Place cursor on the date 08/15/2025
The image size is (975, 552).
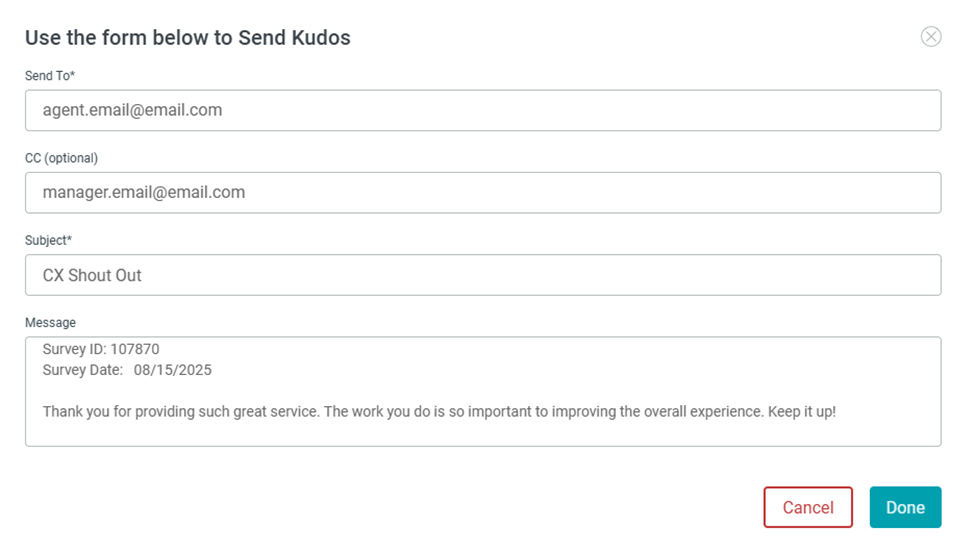pyautogui.click(x=172, y=370)
